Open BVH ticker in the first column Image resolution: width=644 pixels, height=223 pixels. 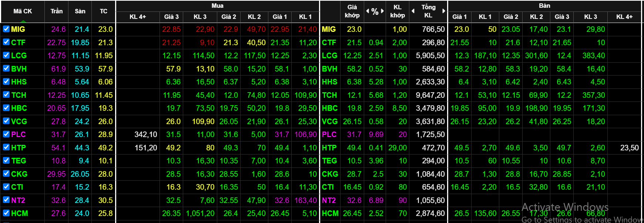pyautogui.click(x=19, y=69)
